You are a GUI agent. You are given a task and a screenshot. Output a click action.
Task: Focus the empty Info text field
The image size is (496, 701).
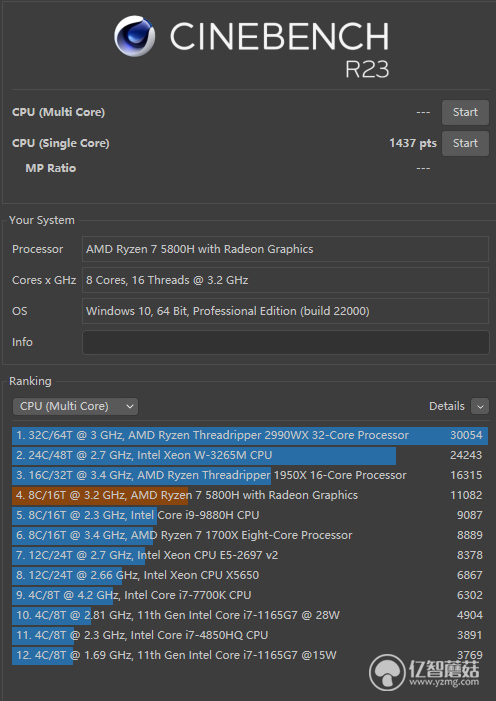coord(285,342)
